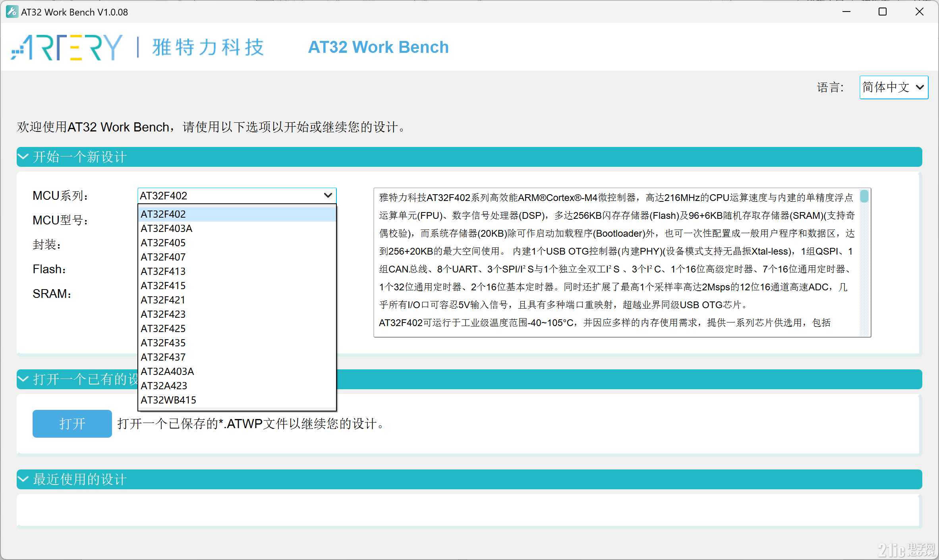Collapse the 打开一个已有的设计 section chevron
The image size is (939, 560).
pos(24,379)
